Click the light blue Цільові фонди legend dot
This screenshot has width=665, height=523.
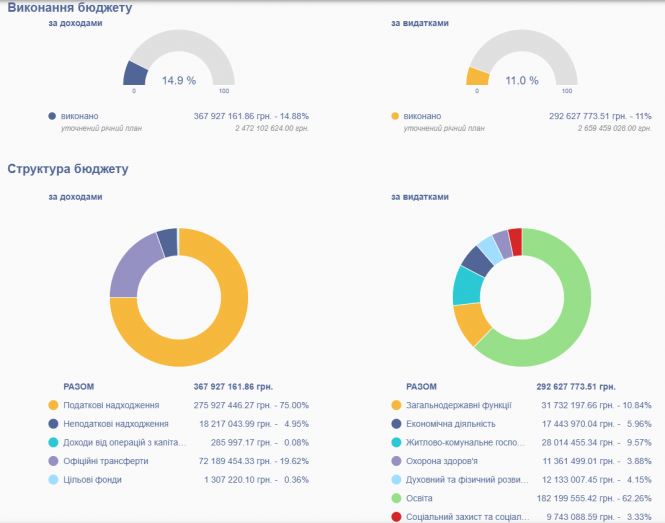pos(53,479)
